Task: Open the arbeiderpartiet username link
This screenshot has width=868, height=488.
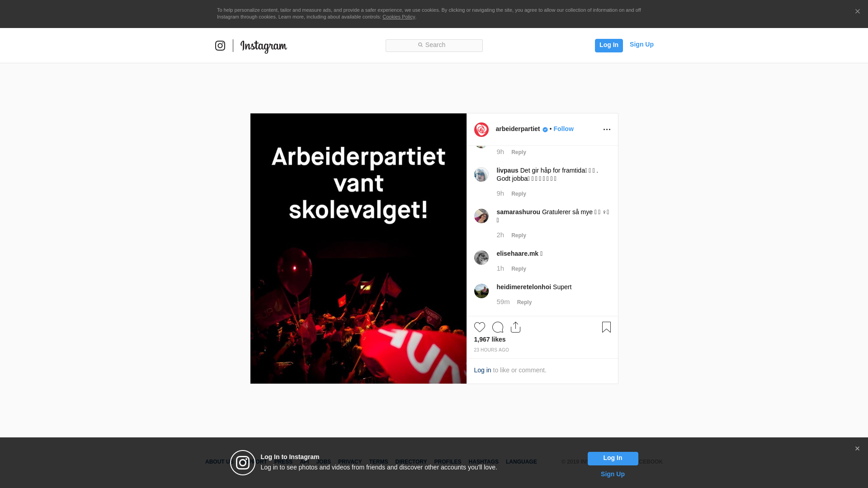Action: pos(518,129)
